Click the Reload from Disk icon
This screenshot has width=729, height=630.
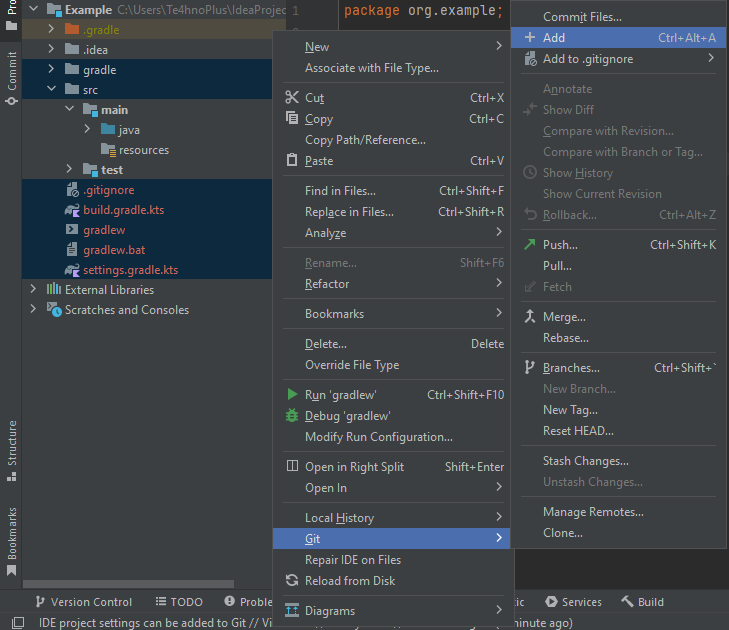(292, 581)
